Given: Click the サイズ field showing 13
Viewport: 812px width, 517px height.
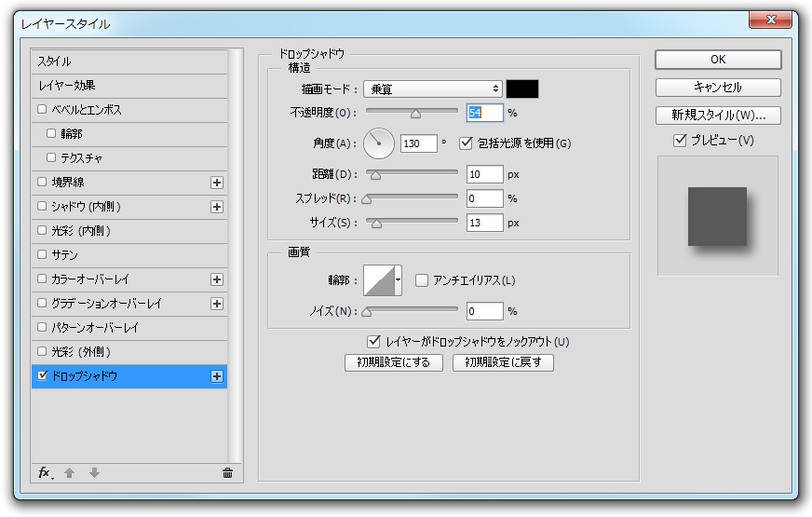Looking at the screenshot, I should click(485, 223).
